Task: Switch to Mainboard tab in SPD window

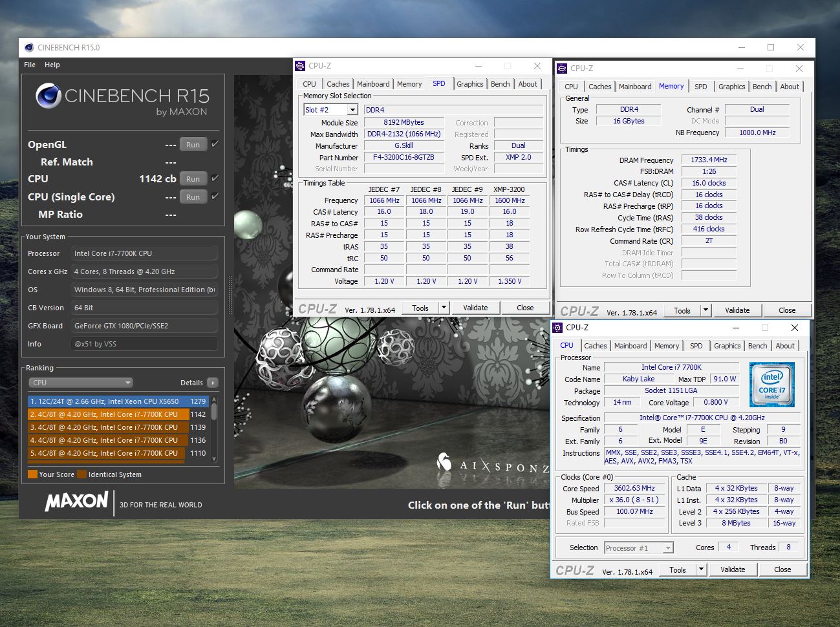Action: [x=373, y=84]
